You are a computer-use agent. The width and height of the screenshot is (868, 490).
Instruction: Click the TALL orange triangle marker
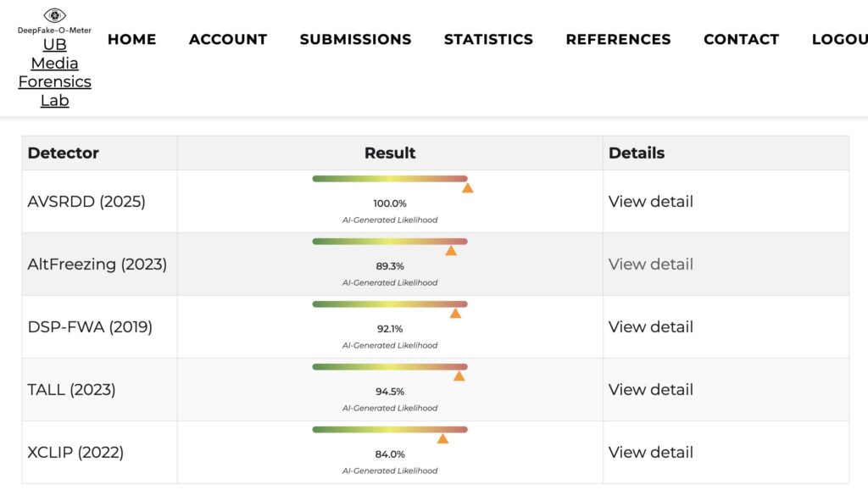point(459,376)
